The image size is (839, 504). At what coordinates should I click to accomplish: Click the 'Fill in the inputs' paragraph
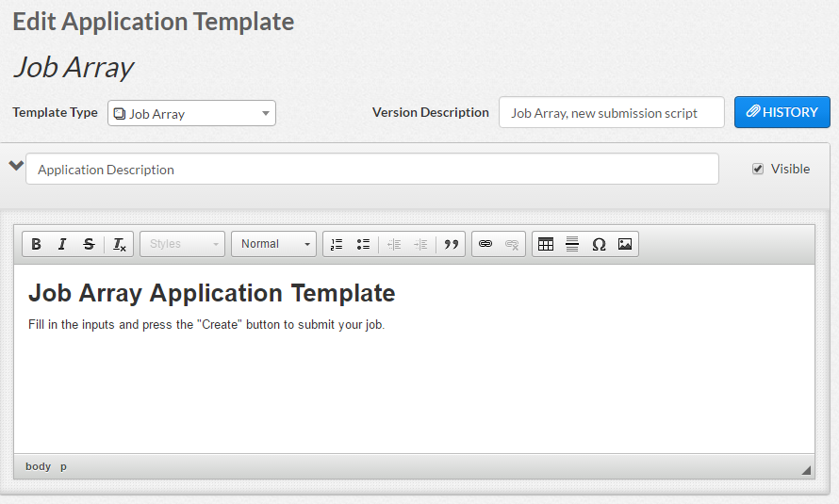206,324
